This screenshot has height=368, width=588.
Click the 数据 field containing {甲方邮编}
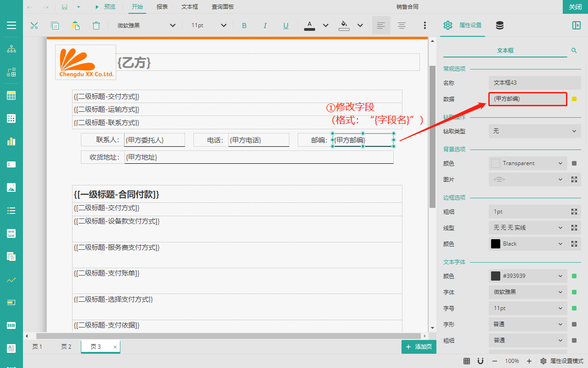527,99
